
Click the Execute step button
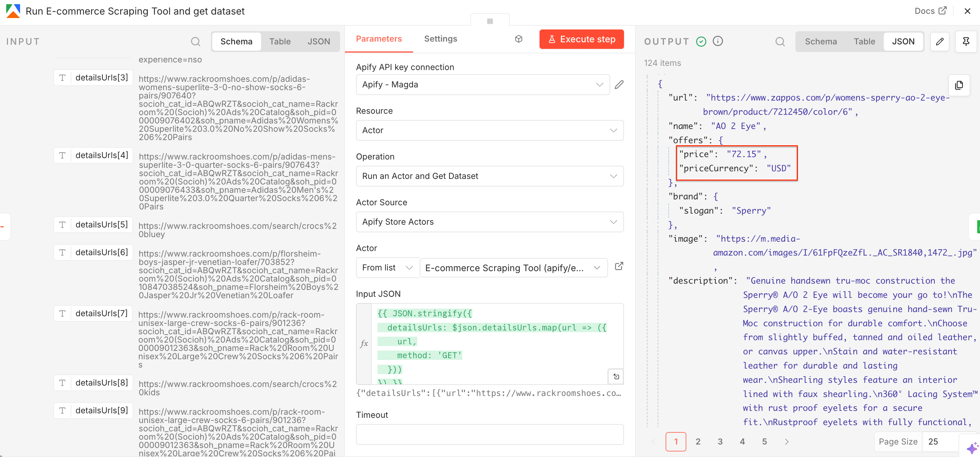(581, 39)
